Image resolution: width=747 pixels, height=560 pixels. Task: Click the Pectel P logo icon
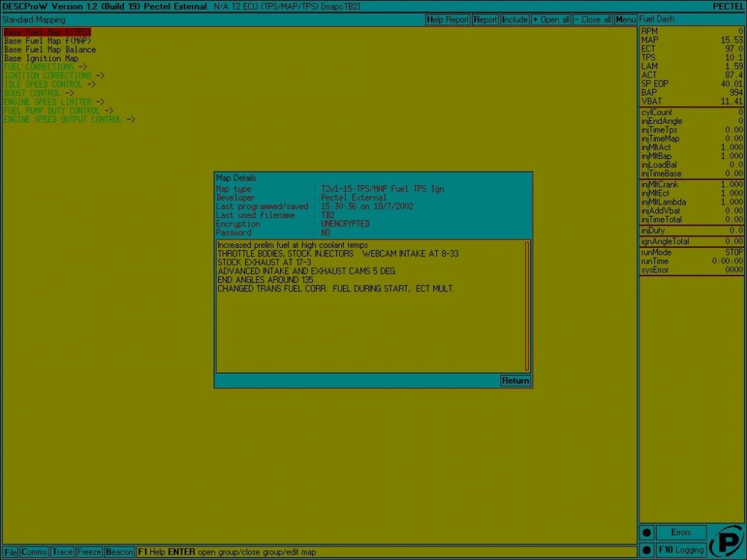pyautogui.click(x=726, y=541)
